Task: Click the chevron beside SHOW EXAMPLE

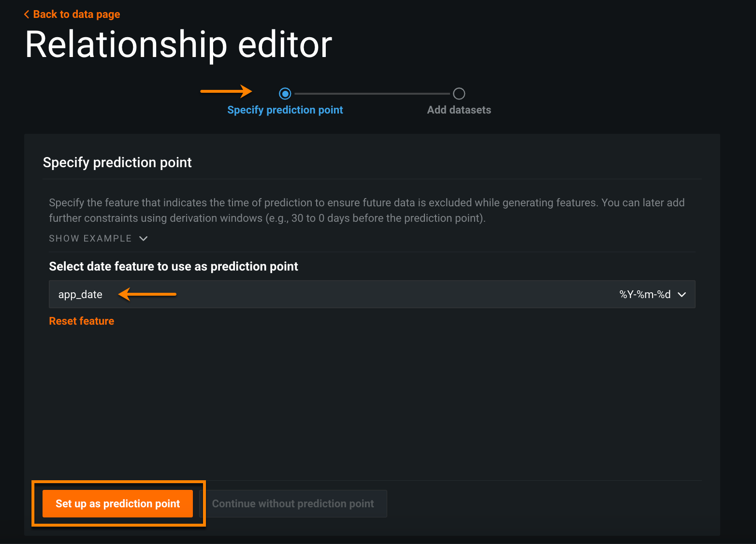Action: (x=144, y=238)
